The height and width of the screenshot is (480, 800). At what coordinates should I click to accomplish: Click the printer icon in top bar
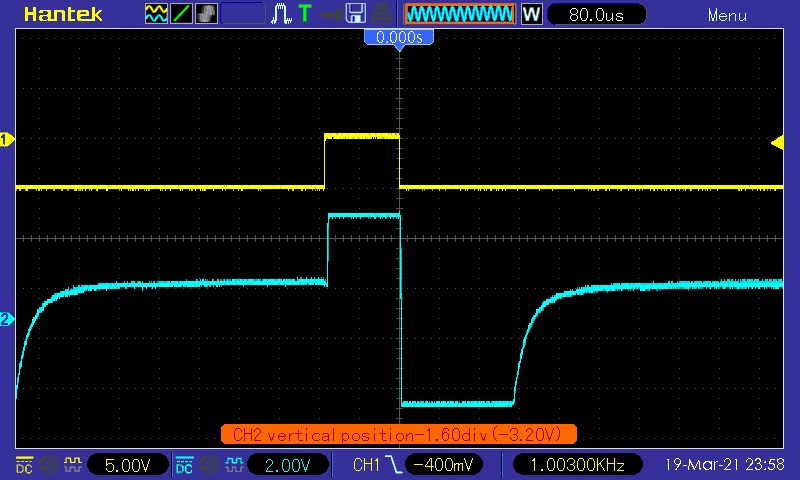[380, 14]
